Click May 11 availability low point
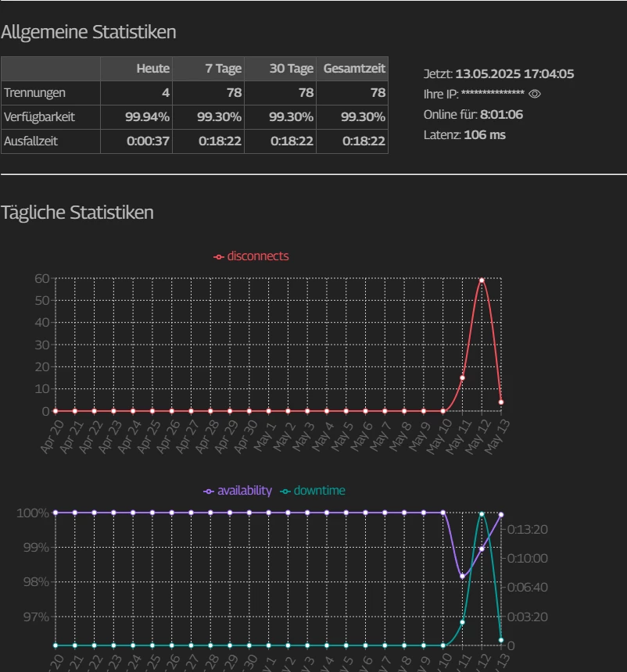Screen dimensions: 627x672 [x=462, y=577]
